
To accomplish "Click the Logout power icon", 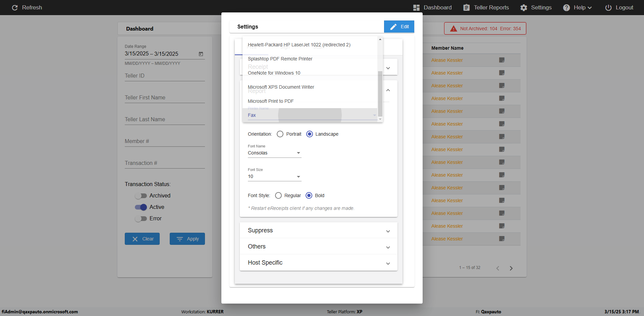I will [x=608, y=7].
